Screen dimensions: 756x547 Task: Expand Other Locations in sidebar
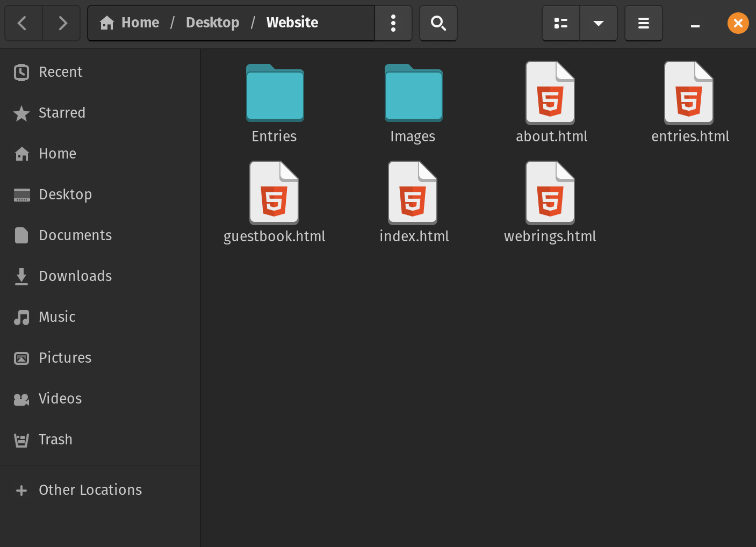point(90,490)
